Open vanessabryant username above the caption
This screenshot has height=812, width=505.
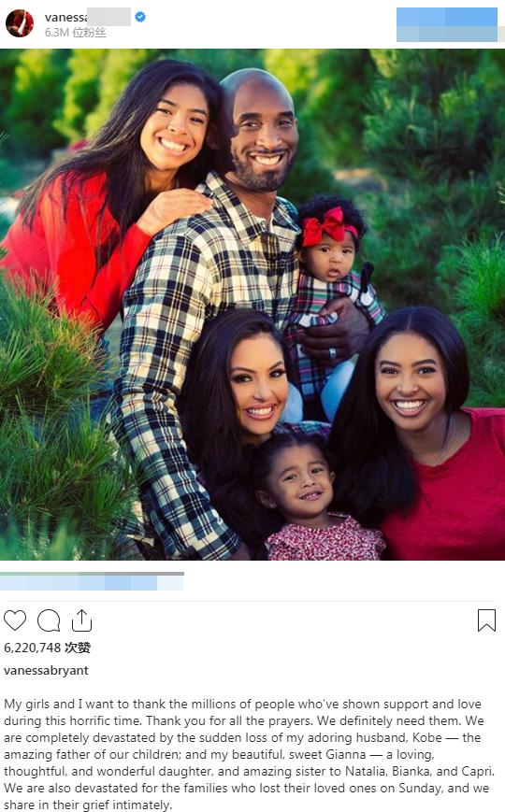(x=46, y=670)
